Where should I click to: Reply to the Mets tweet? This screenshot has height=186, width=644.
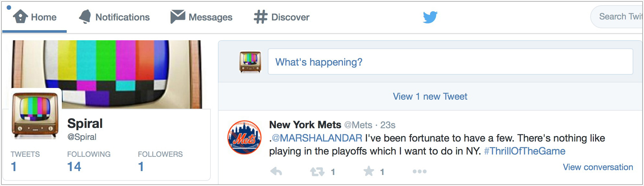coord(276,171)
